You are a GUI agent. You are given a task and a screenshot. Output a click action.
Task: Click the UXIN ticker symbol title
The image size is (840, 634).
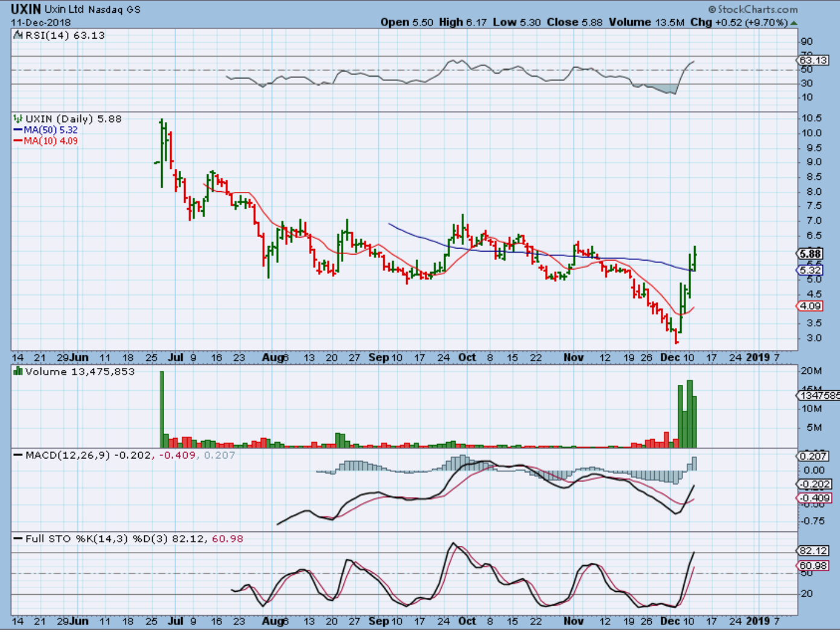click(x=26, y=9)
